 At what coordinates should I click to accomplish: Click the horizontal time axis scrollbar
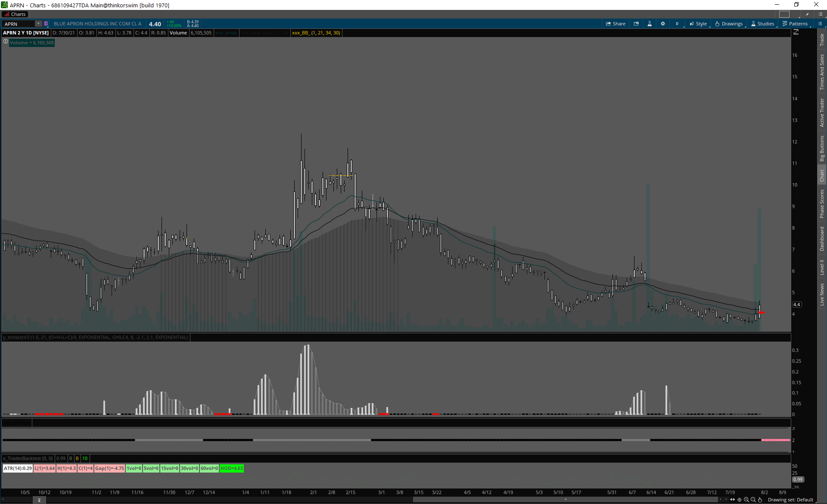[x=564, y=500]
